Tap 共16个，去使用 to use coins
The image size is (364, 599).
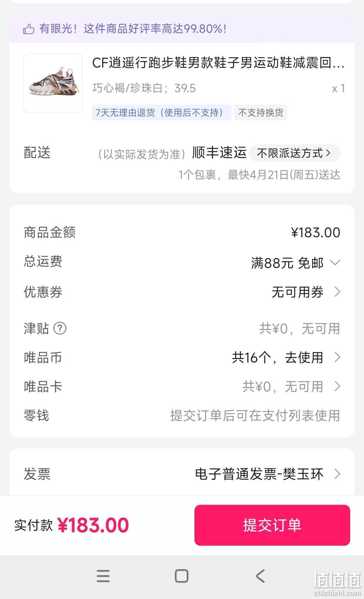277,357
